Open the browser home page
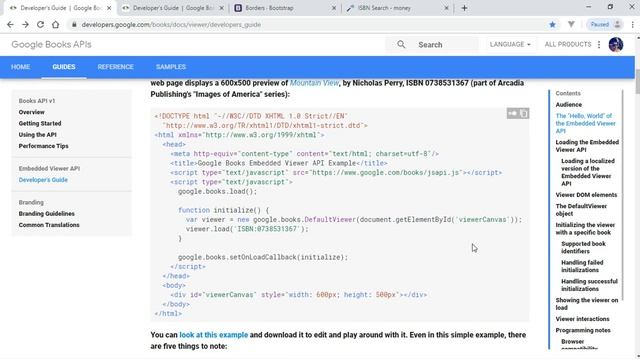 [56, 24]
